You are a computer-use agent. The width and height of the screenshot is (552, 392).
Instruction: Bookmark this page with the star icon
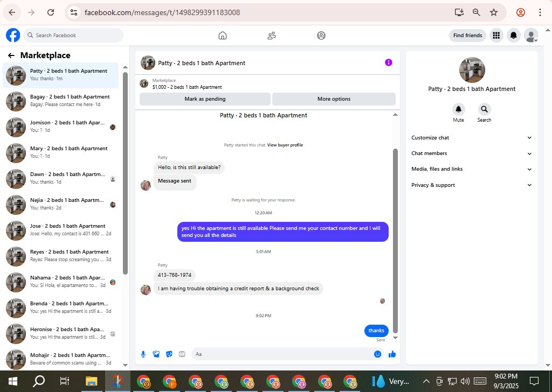click(494, 13)
